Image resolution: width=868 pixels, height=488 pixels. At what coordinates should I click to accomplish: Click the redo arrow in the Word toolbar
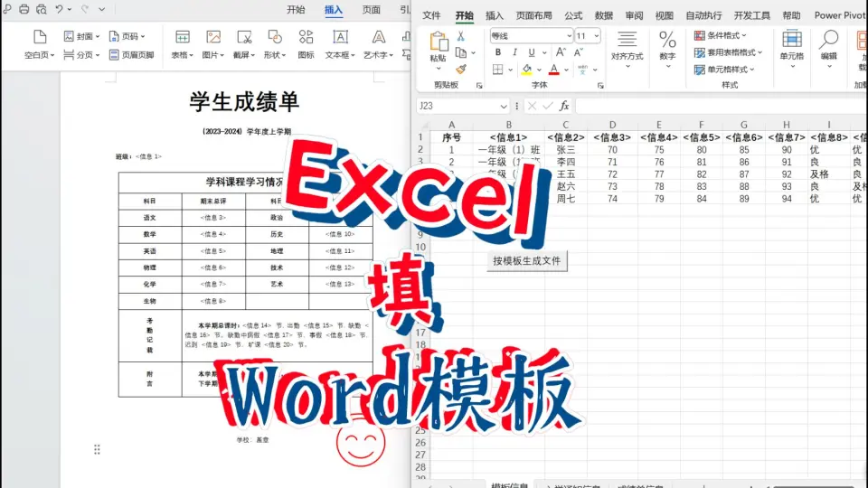(85, 9)
